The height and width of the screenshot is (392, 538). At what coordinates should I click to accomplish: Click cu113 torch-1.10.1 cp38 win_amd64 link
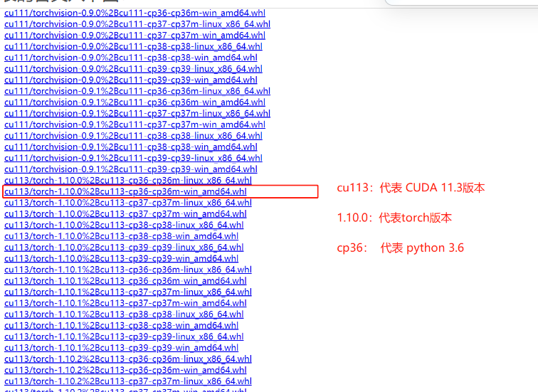point(122,325)
